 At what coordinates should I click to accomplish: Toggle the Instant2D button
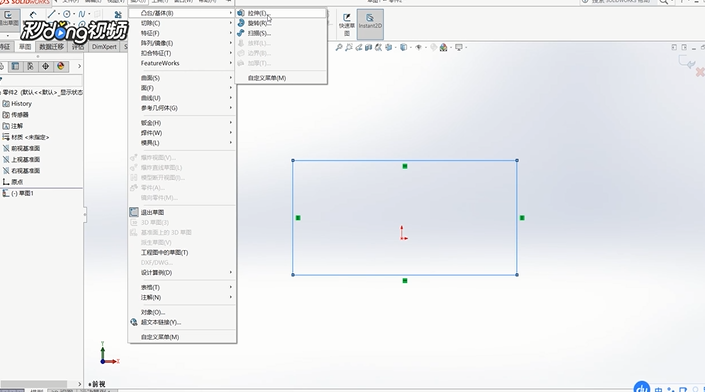(x=370, y=24)
